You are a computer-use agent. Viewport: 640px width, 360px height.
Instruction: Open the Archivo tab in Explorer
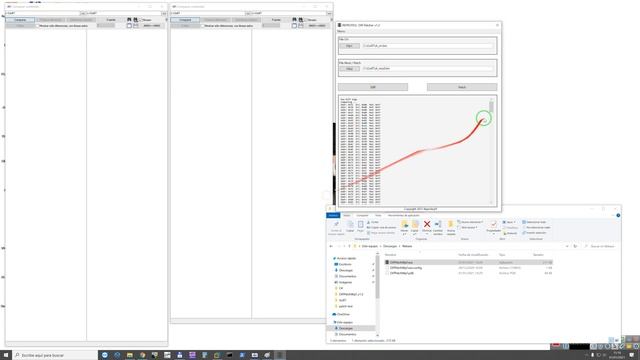tap(333, 216)
